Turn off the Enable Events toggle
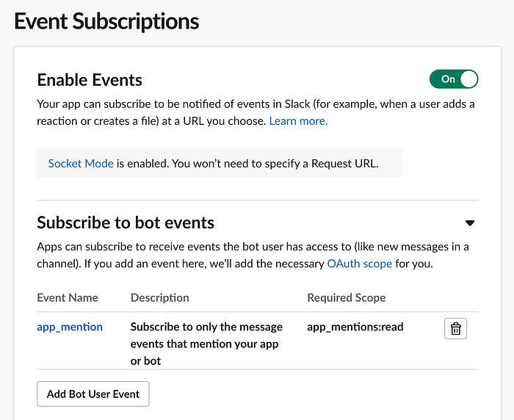 tap(454, 79)
